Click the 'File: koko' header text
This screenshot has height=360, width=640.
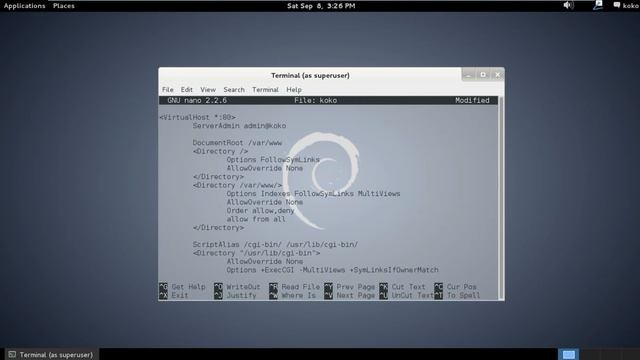point(316,100)
